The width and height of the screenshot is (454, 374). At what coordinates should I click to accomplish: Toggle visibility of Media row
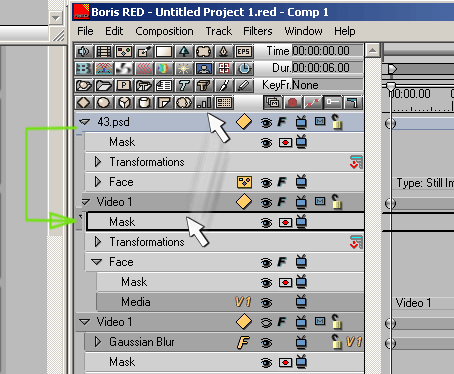(266, 303)
